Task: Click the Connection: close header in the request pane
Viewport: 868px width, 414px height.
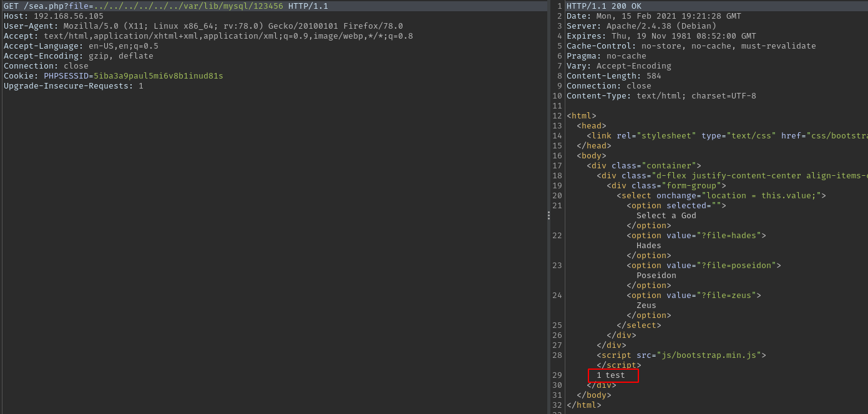Action: pos(46,66)
